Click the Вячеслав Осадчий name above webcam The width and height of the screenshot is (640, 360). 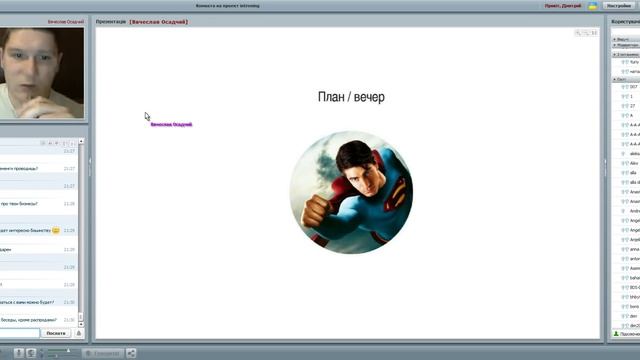[66, 22]
